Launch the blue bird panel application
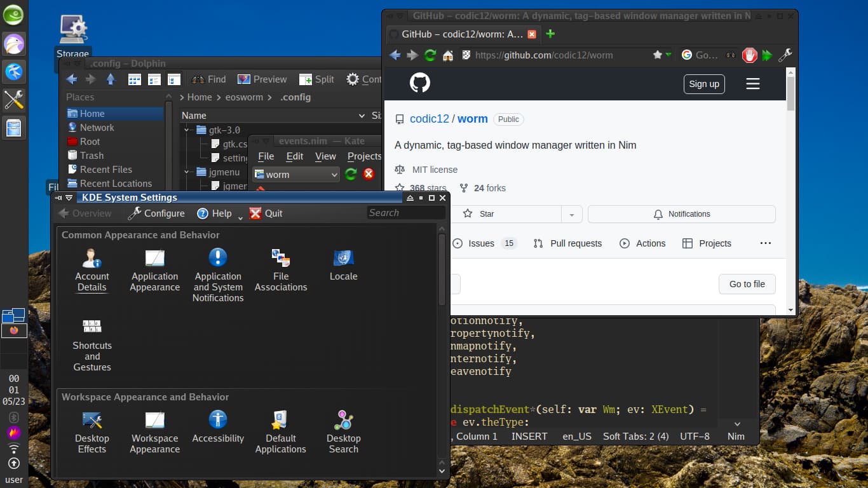The image size is (868, 488). pyautogui.click(x=13, y=72)
